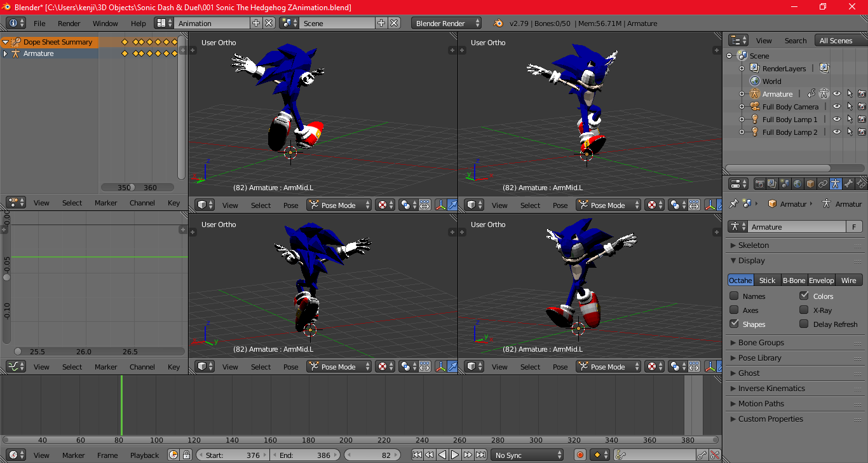868x463 pixels.
Task: Jump to the next keyframe
Action: pos(468,455)
